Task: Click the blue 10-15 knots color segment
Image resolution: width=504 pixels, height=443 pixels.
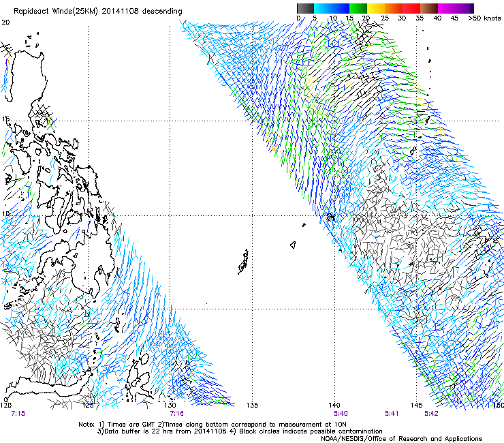Action: pyautogui.click(x=341, y=8)
